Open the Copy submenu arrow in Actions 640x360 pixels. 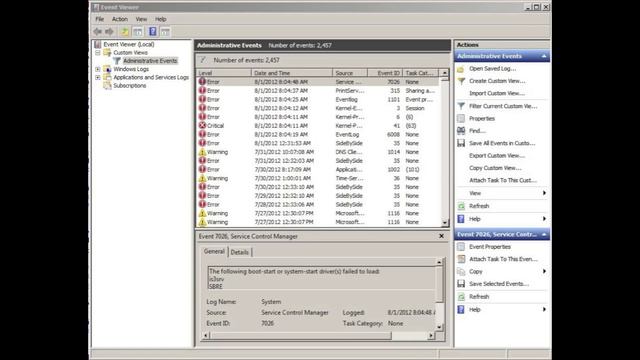pyautogui.click(x=544, y=271)
